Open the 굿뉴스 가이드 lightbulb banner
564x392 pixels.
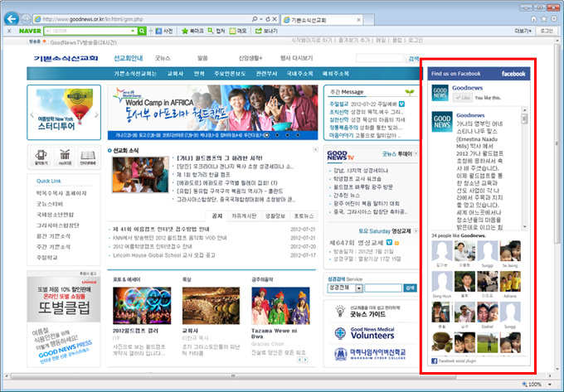tap(367, 311)
